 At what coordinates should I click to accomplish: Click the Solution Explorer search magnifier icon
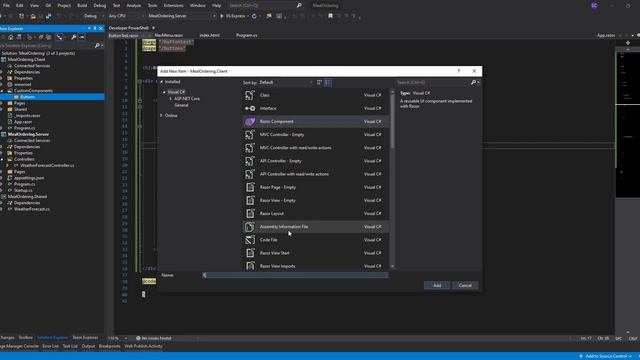coord(97,46)
